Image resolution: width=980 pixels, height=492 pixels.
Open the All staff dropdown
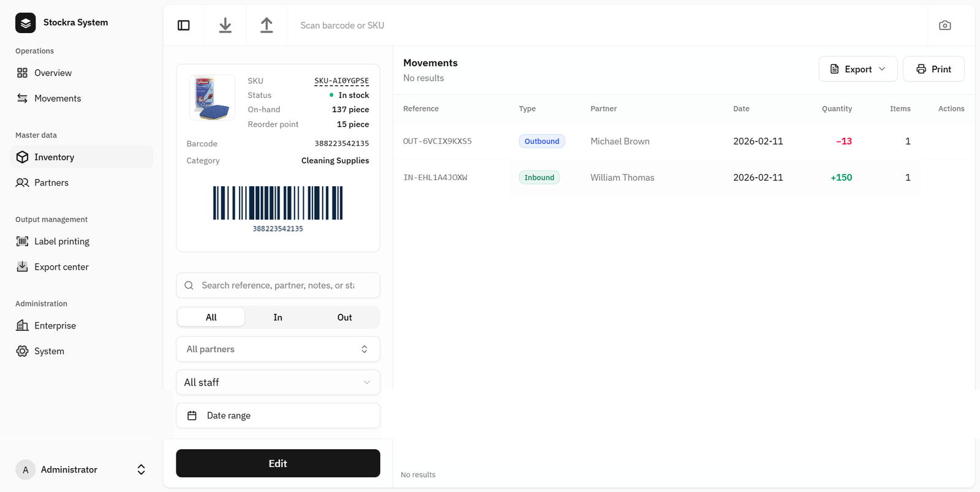[x=278, y=382]
